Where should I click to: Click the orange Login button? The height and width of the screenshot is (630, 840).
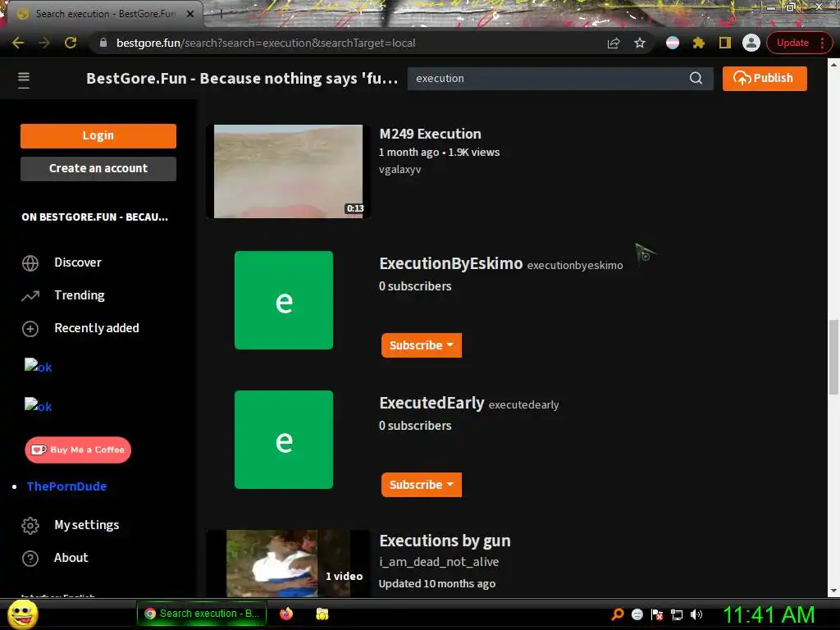coord(98,135)
